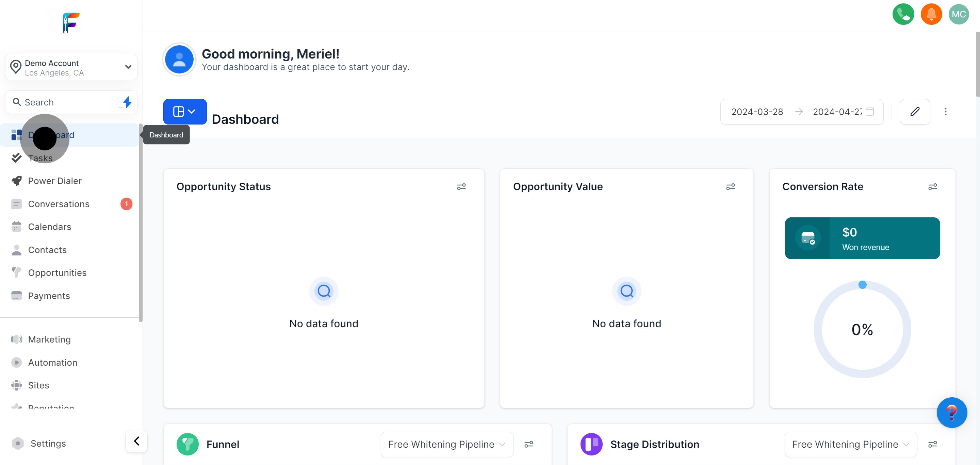
Task: Open the Opportunities sidebar item
Action: pyautogui.click(x=57, y=273)
